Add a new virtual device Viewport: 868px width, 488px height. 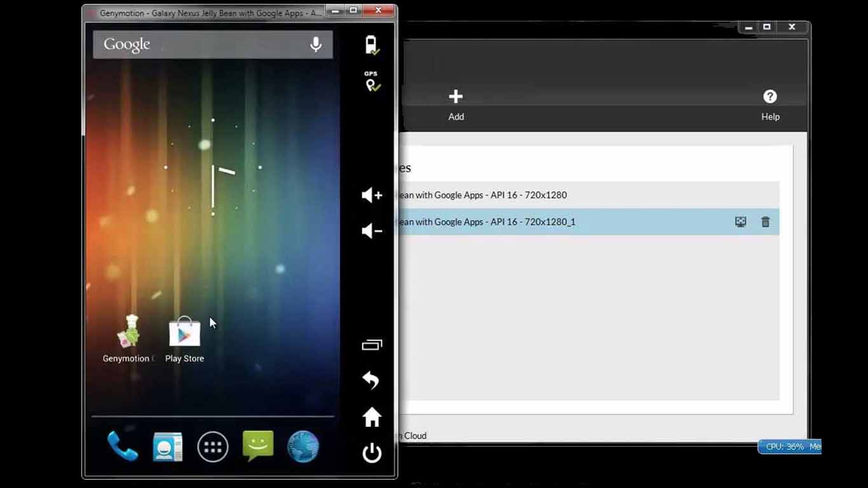pos(456,105)
